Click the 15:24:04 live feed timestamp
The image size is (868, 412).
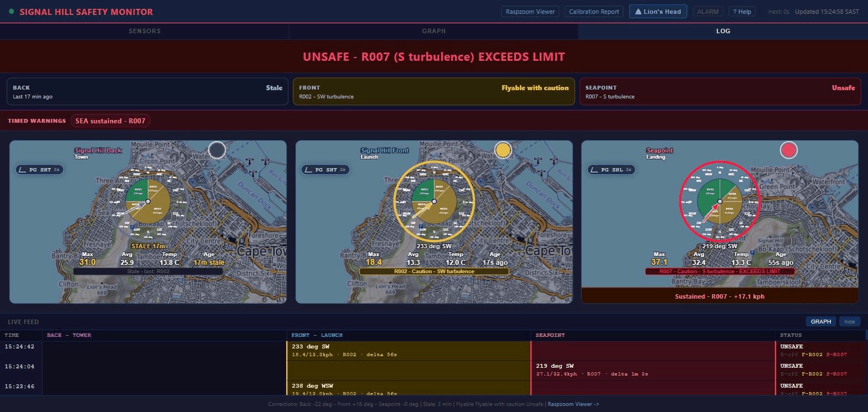[20, 366]
